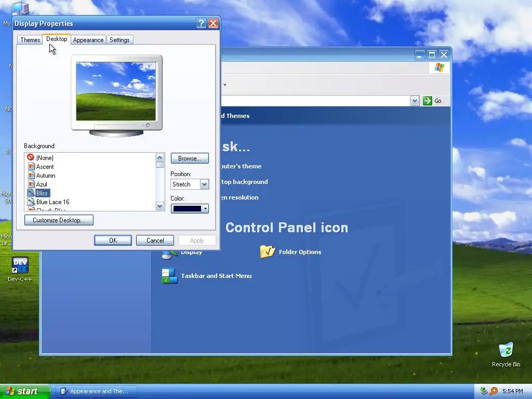The height and width of the screenshot is (399, 532).
Task: Select Autumn background
Action: tap(46, 176)
